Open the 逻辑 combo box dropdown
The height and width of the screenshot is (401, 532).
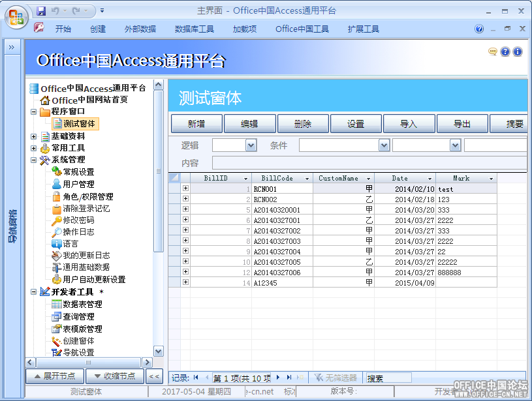(251, 145)
